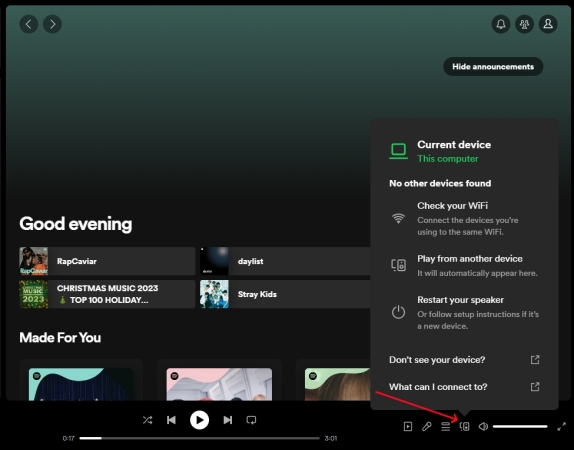Toggle repeat mode

point(251,420)
